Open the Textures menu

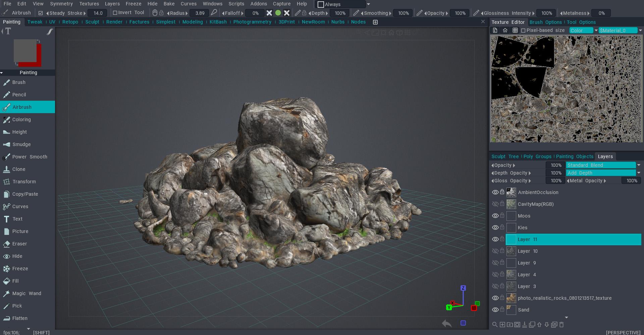click(x=89, y=4)
